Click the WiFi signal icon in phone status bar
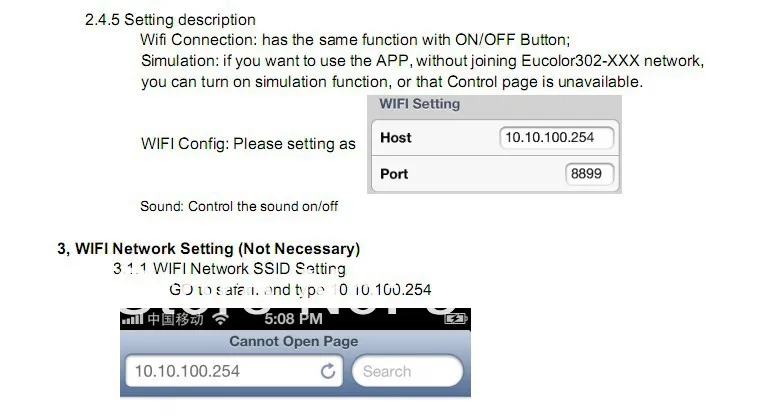The width and height of the screenshot is (761, 419). (x=220, y=319)
